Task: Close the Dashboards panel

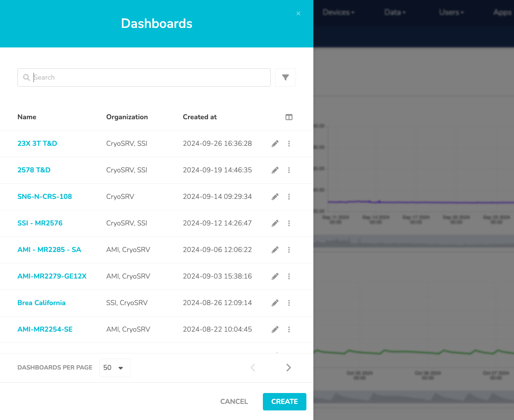Action: click(299, 13)
